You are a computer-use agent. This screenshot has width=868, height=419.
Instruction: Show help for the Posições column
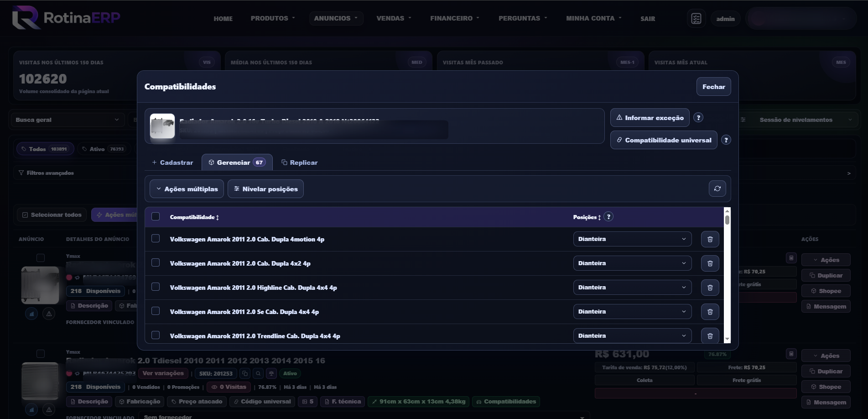pyautogui.click(x=608, y=217)
